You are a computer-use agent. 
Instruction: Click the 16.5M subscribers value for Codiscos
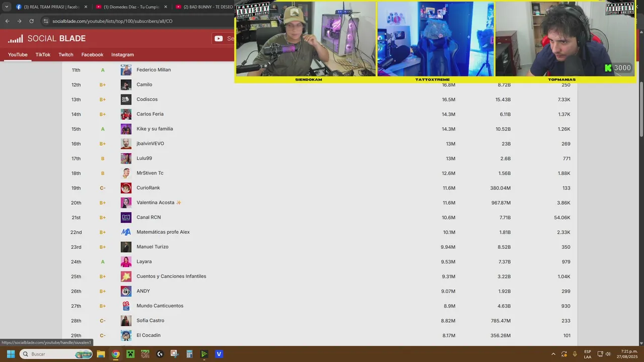(448, 100)
